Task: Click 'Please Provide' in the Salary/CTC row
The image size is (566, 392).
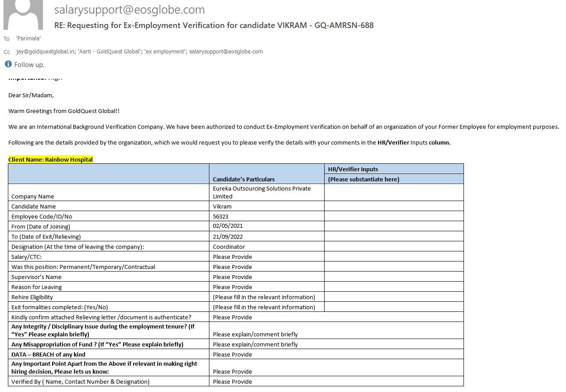Action: click(232, 257)
